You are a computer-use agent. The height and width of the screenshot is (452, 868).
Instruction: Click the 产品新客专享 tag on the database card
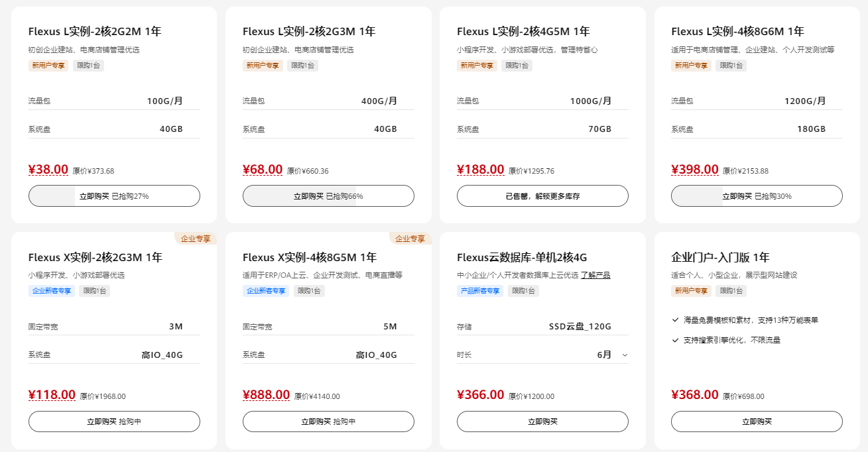[481, 290]
